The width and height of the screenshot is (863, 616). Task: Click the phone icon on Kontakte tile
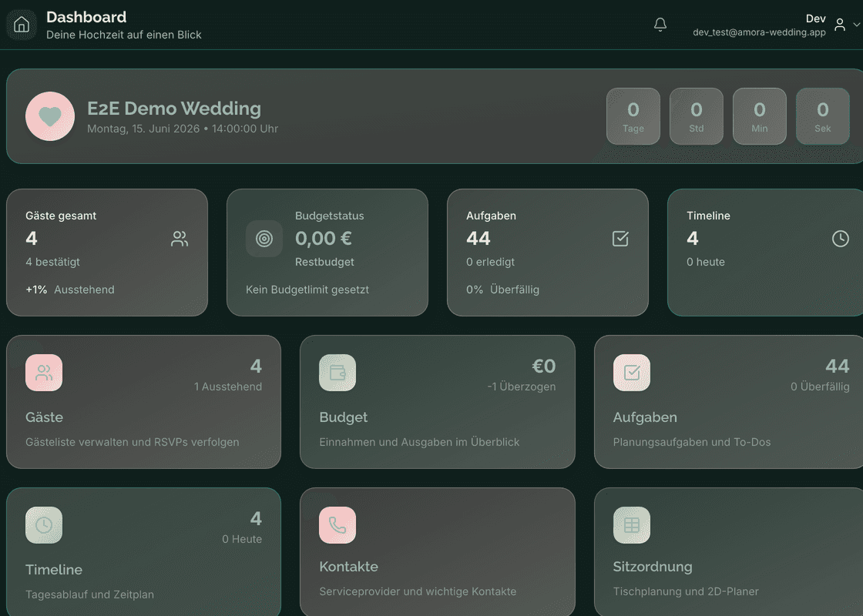point(337,525)
